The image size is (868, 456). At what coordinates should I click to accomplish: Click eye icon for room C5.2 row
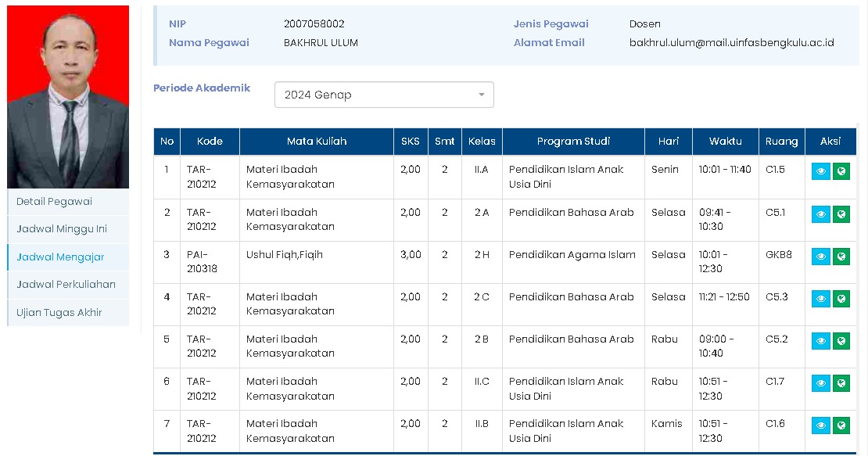click(x=820, y=340)
